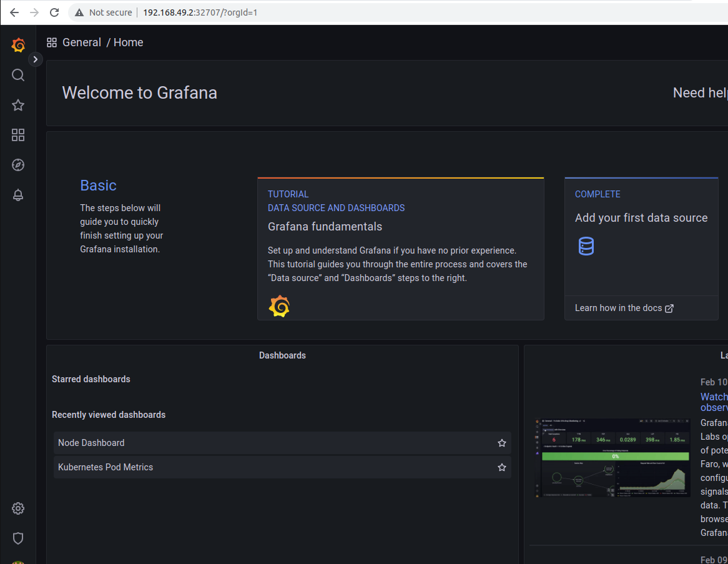Open Starred items from sidebar star
Viewport: 728px width, 564px height.
[x=18, y=105]
